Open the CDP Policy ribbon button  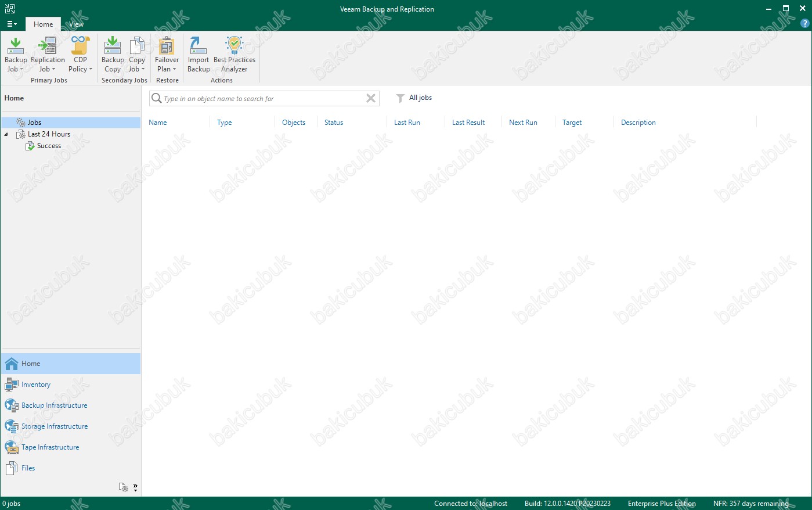(80, 55)
